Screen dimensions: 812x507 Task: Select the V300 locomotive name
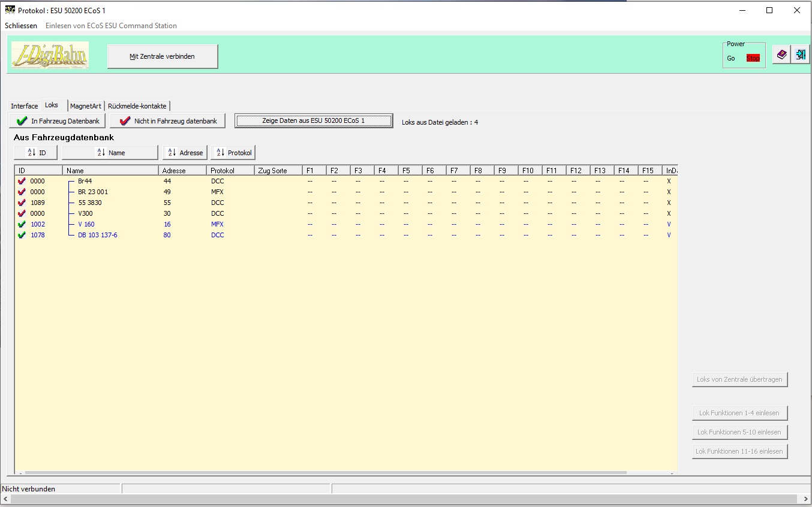(85, 213)
